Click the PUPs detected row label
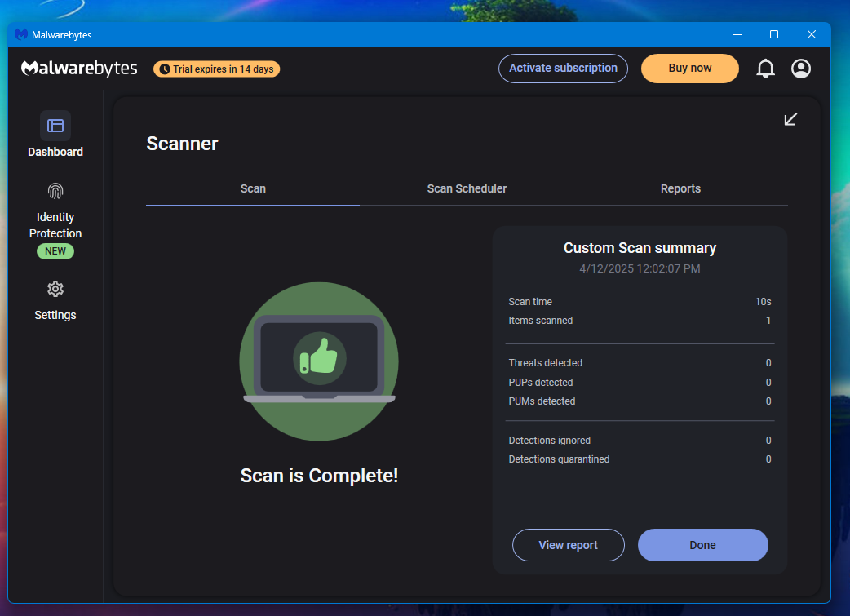 (x=541, y=383)
